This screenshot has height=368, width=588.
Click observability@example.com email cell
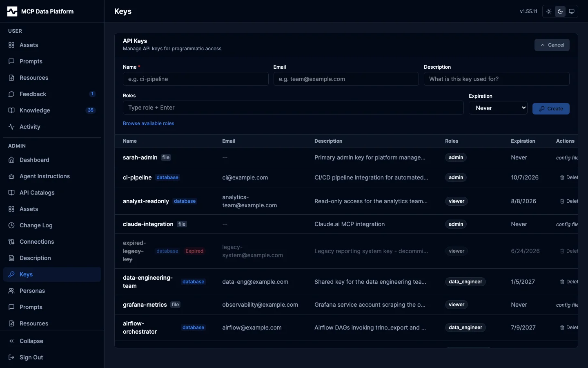point(260,305)
